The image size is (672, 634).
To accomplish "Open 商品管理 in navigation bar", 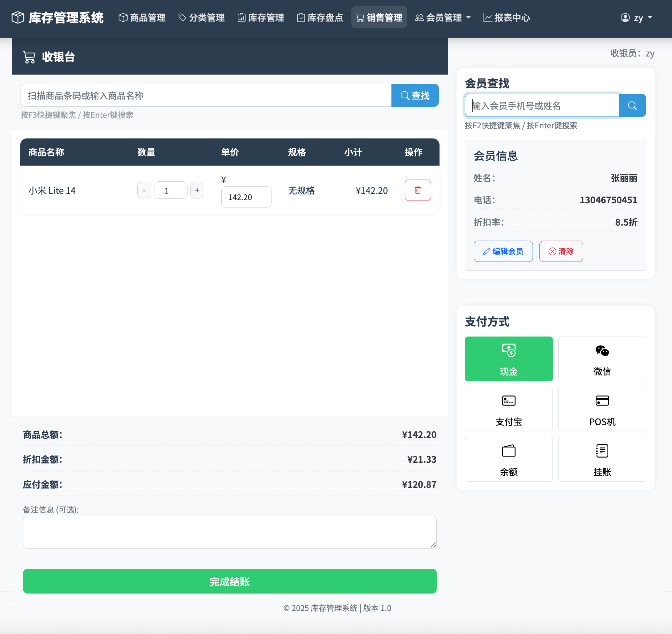I will tap(142, 17).
